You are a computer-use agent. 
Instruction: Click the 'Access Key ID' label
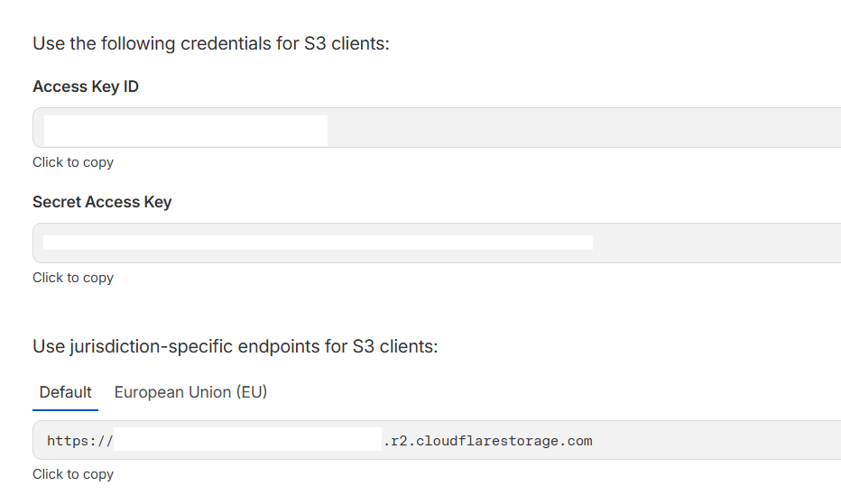pos(86,87)
